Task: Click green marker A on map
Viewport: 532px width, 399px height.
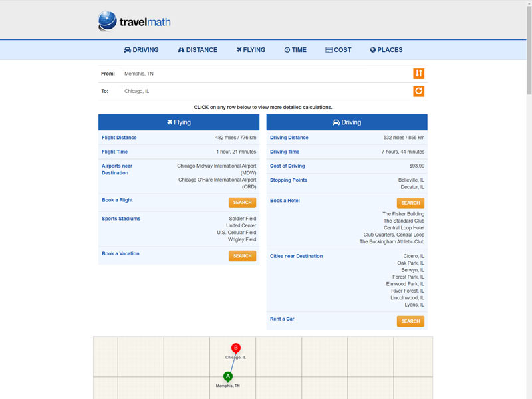Action: (228, 376)
